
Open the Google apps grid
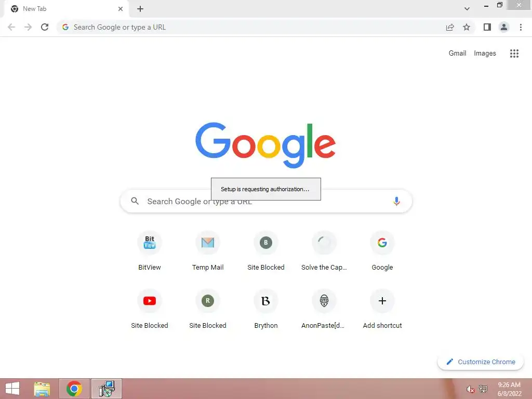click(514, 54)
